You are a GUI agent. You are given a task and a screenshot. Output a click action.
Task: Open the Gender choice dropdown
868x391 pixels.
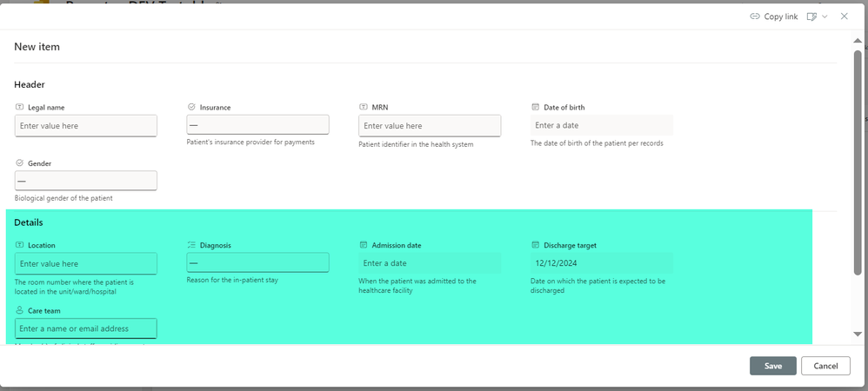click(x=86, y=181)
